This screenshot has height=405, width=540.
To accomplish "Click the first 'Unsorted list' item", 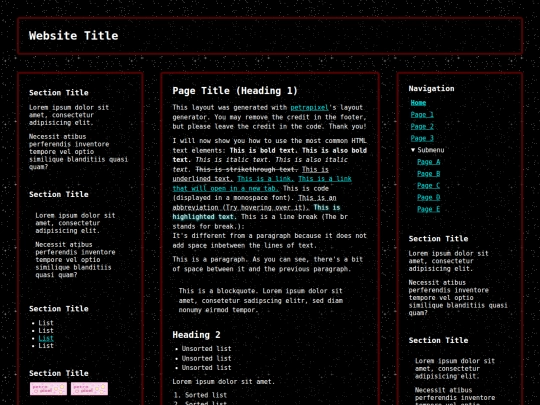I will coord(207,349).
